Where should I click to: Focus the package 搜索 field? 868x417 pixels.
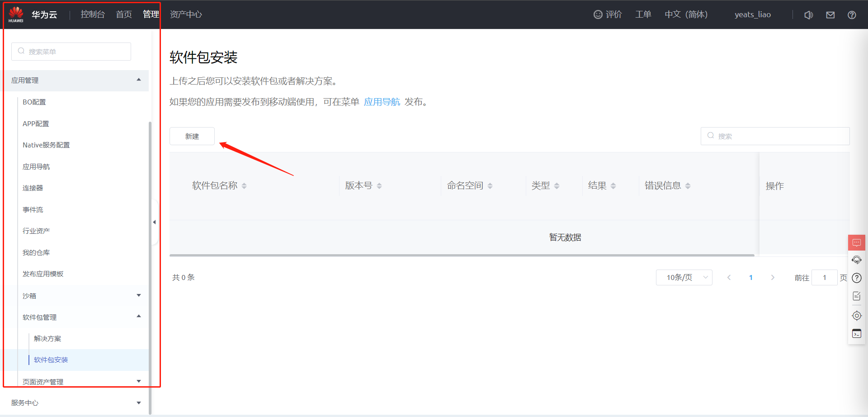[x=775, y=136]
